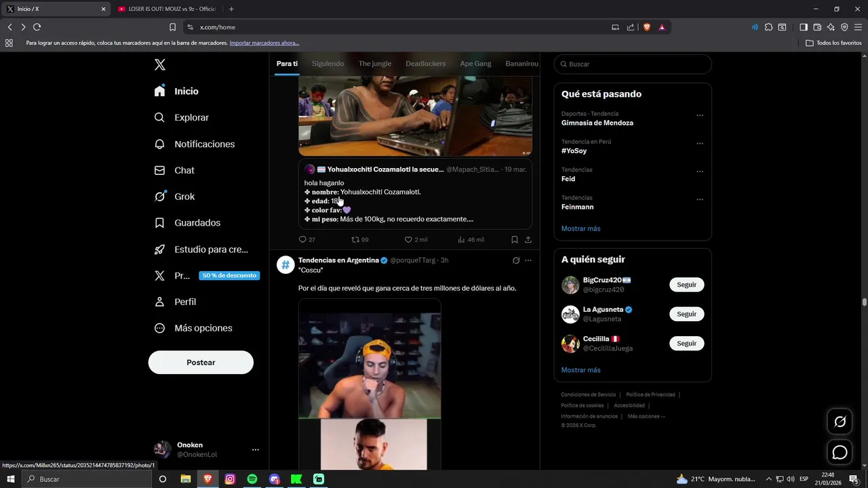Open File Explorer from the taskbar

[x=185, y=479]
